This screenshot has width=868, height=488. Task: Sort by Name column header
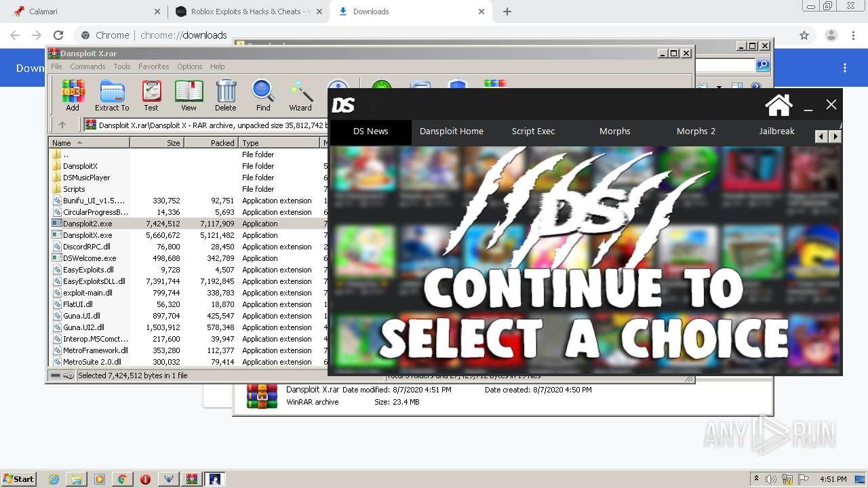point(89,143)
